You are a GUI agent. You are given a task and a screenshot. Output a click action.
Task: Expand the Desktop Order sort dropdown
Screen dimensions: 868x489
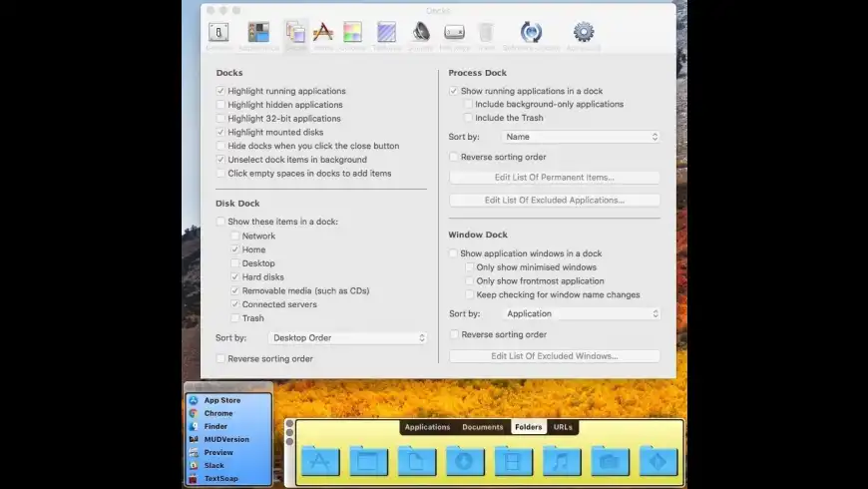pos(348,338)
